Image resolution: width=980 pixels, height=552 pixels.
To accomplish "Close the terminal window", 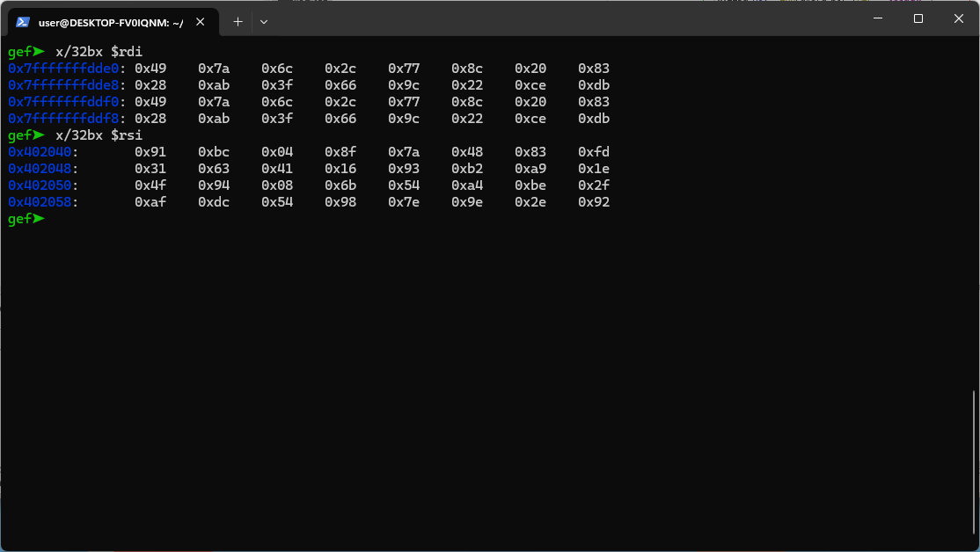I will pos(958,18).
